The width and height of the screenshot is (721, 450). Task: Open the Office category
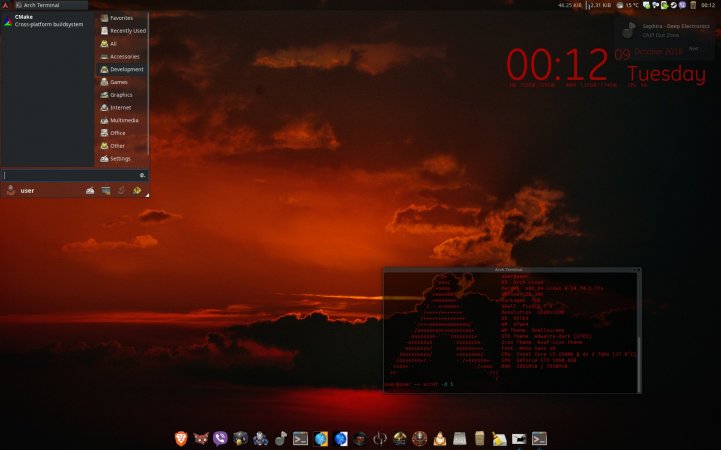(122, 133)
